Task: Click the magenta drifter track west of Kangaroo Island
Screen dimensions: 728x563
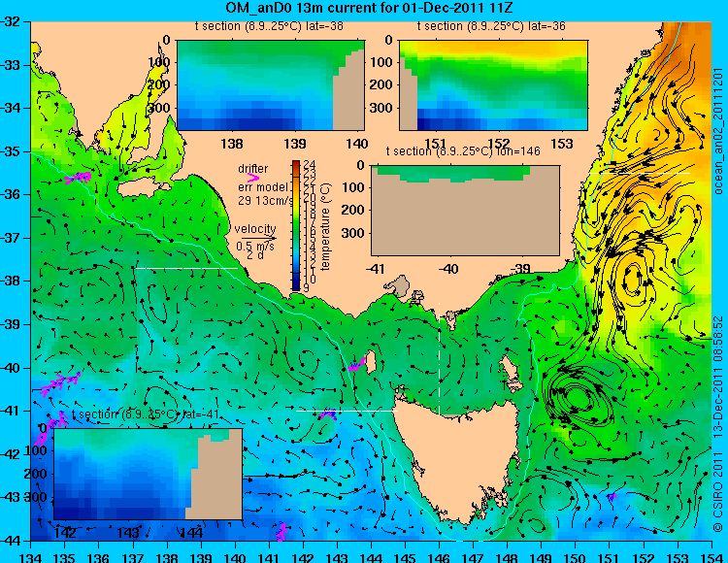Action: pos(78,178)
